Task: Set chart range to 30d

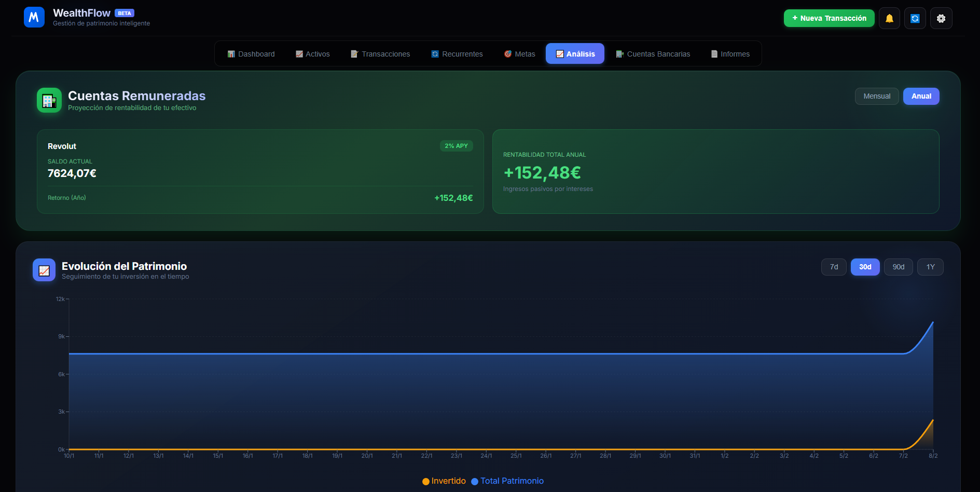Action: pos(865,267)
